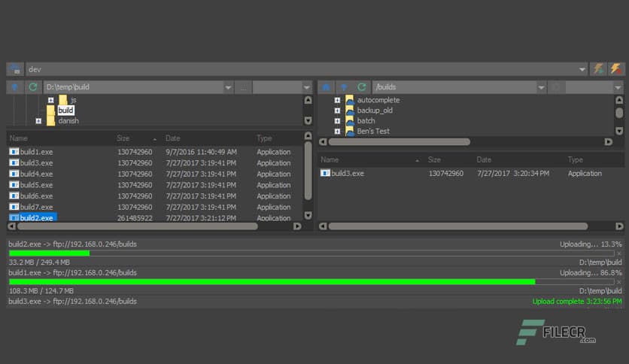The height and width of the screenshot is (364, 629).
Task: Open the local filter dropdown arrow
Action: coord(307,87)
